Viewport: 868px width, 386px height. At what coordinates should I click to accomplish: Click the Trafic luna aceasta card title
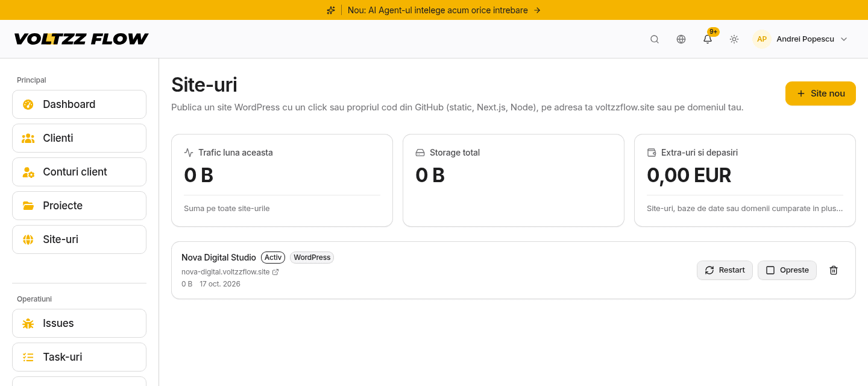[x=236, y=153]
